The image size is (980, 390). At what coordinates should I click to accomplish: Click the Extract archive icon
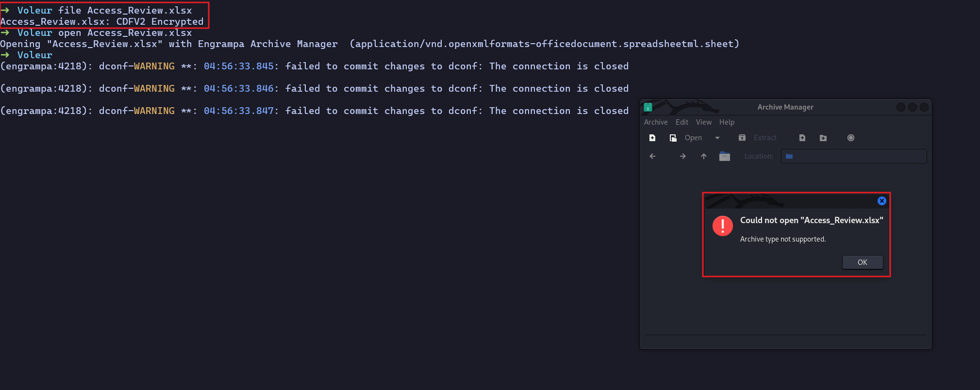742,138
